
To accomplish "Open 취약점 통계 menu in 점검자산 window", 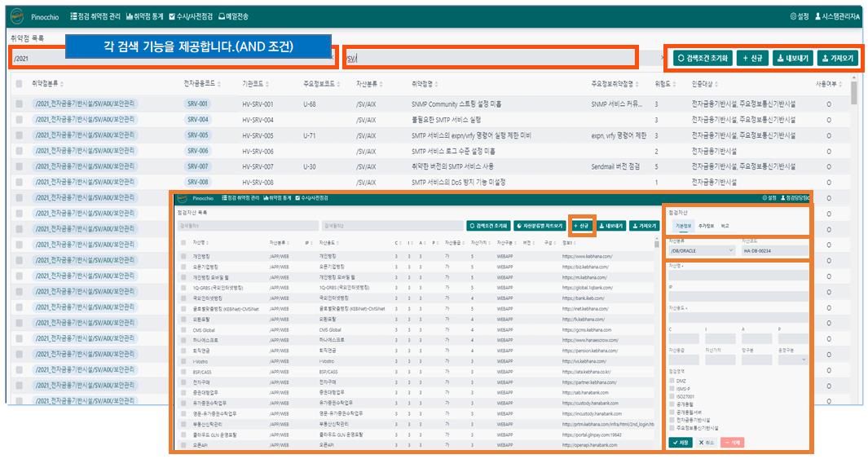I will 277,197.
